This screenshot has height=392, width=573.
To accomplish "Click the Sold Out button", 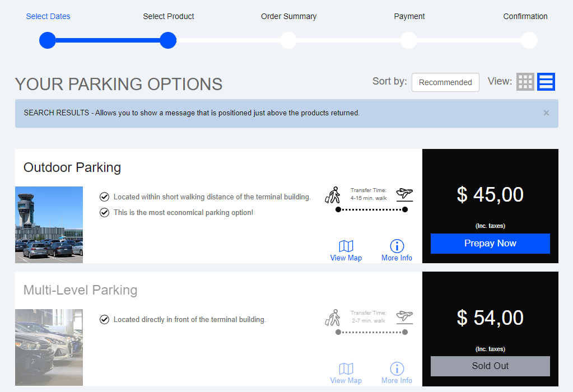I will (x=490, y=366).
